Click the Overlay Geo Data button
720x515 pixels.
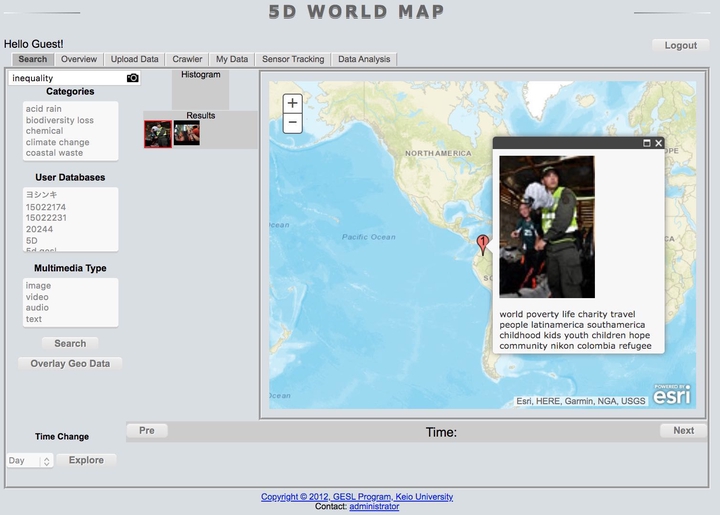click(x=70, y=363)
